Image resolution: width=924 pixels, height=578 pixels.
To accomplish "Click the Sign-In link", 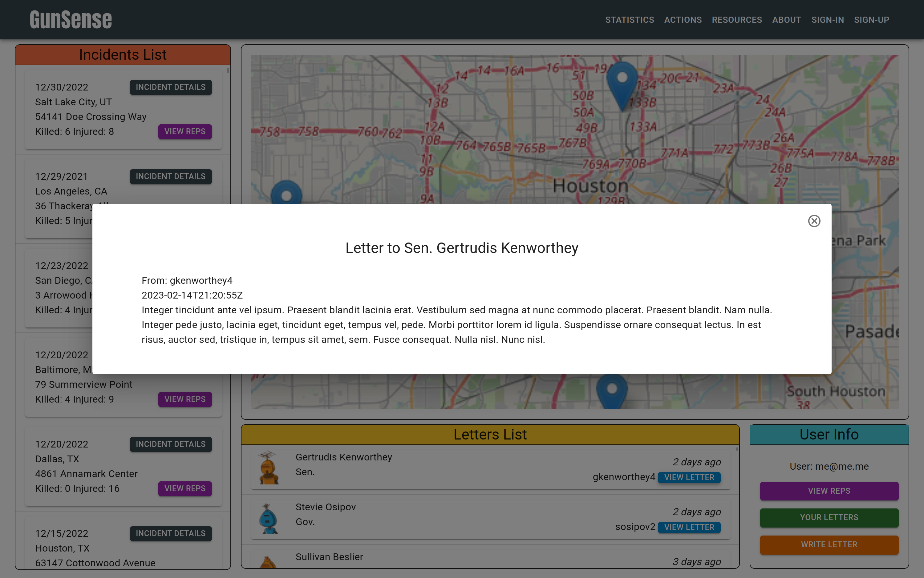I will tap(828, 20).
